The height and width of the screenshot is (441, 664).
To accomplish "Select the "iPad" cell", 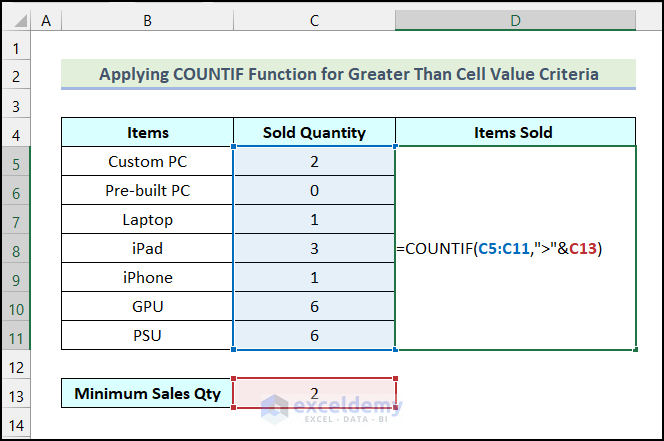I will tap(148, 249).
